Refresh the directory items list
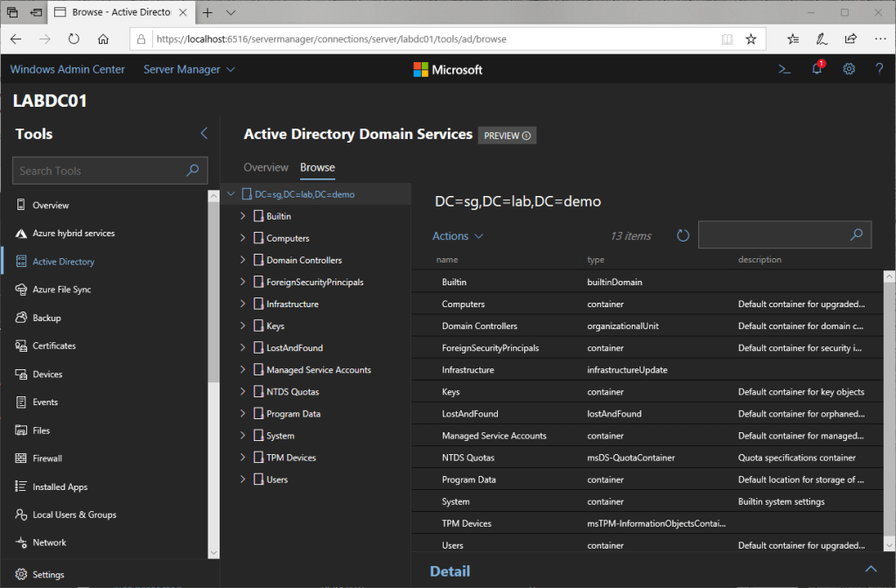The height and width of the screenshot is (588, 896). pos(683,235)
